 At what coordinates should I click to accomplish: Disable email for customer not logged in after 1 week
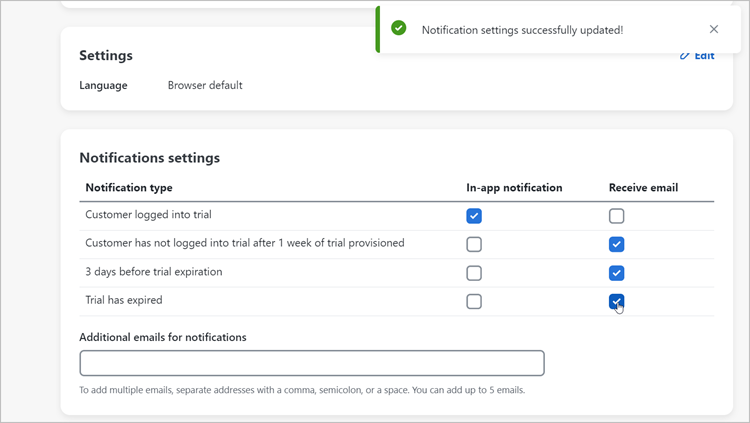click(x=616, y=244)
